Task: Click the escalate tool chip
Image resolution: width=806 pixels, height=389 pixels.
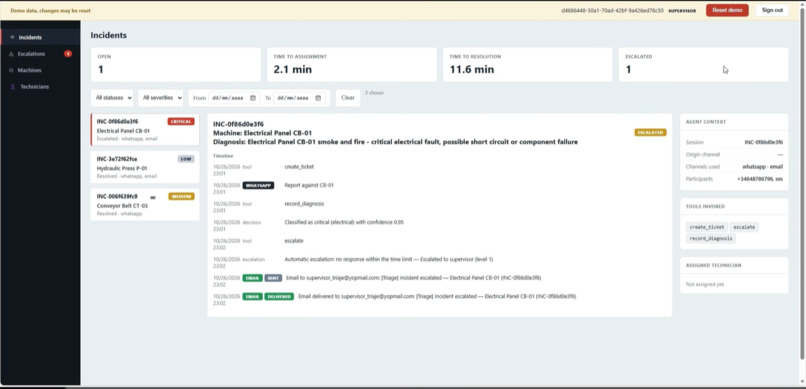Action: [744, 227]
